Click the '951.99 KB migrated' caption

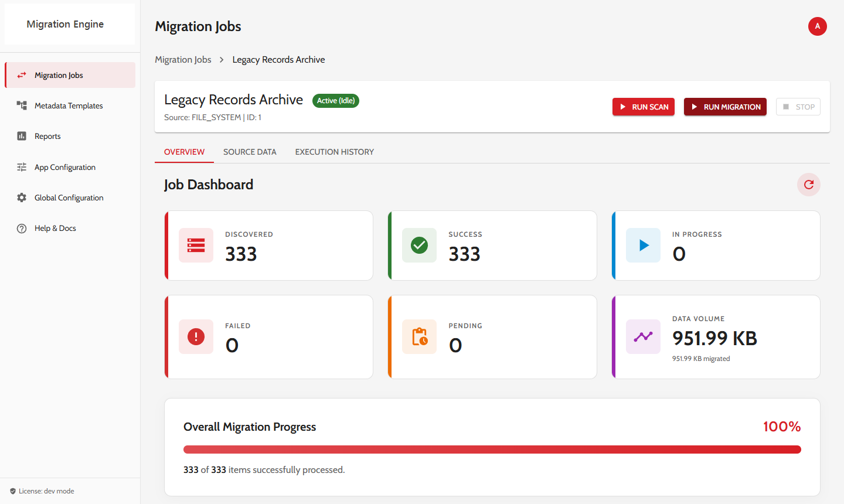click(x=701, y=359)
